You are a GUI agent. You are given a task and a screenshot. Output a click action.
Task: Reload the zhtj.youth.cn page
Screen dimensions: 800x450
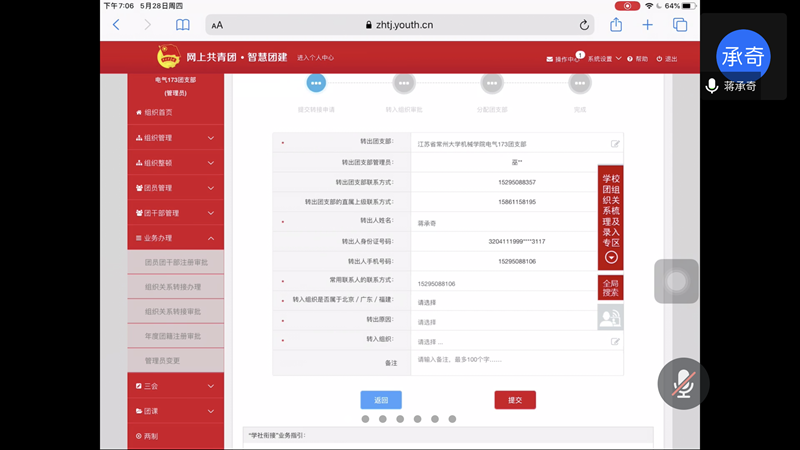(584, 25)
